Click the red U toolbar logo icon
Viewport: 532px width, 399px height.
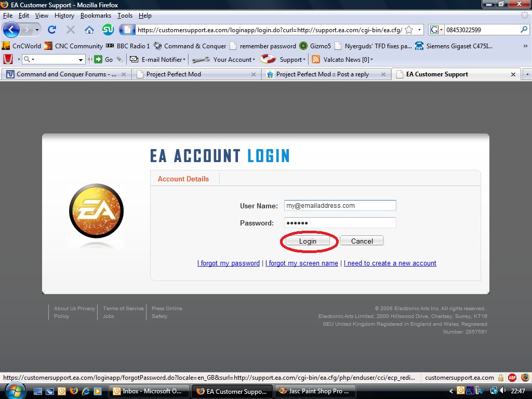(8, 59)
